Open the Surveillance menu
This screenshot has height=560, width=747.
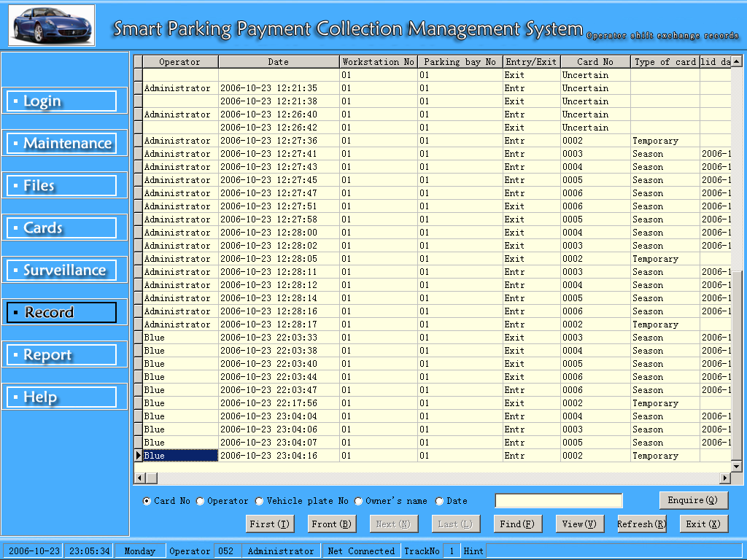(61, 271)
